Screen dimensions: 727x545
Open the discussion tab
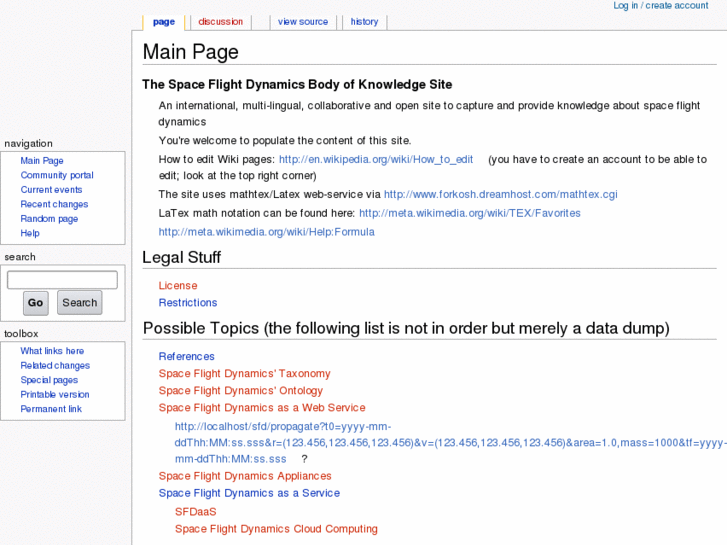(x=220, y=22)
